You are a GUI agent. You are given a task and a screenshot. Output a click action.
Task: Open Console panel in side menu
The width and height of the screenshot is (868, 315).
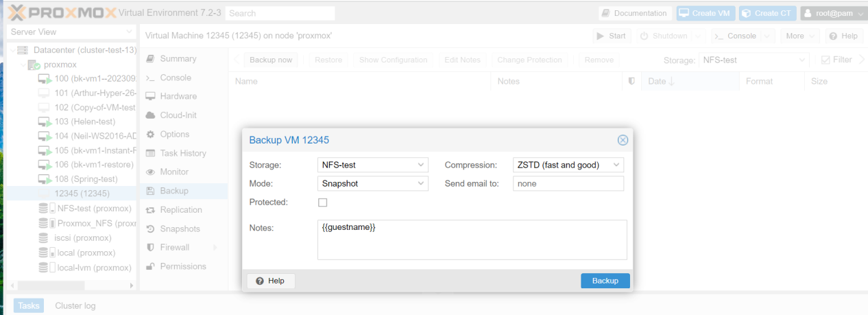point(183,78)
